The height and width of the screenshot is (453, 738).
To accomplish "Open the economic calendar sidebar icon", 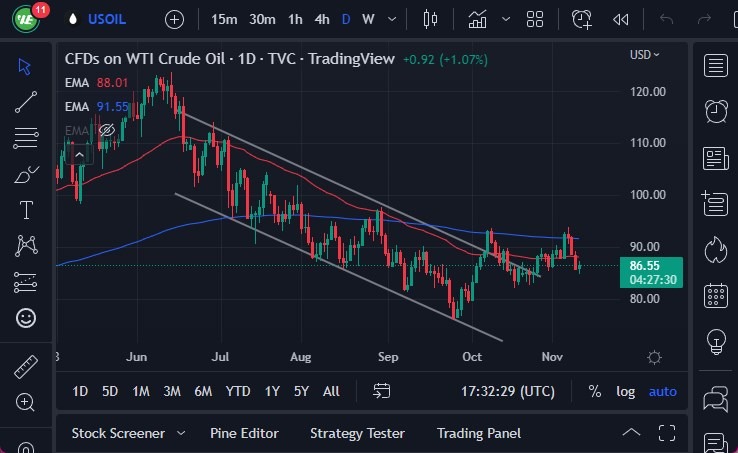I will [x=715, y=294].
